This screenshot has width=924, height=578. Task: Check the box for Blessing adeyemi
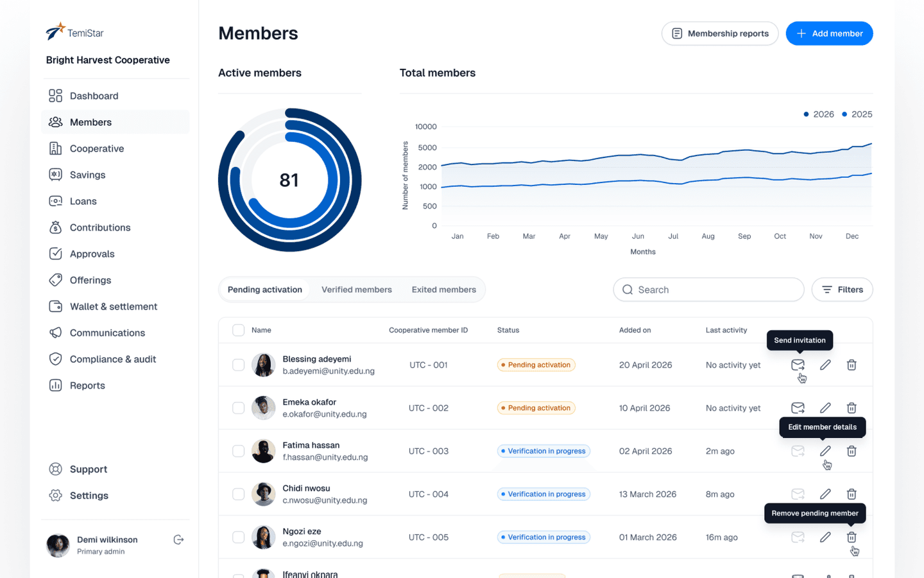point(238,365)
